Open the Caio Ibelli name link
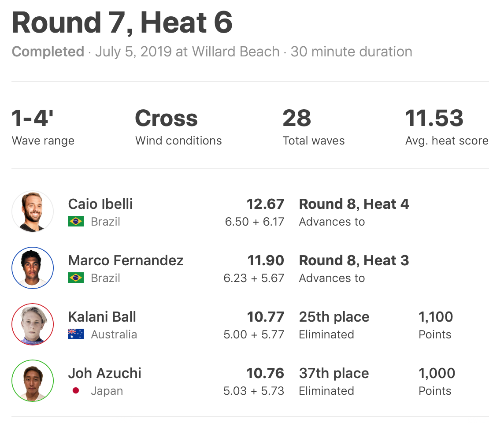The height and width of the screenshot is (423, 504). pyautogui.click(x=100, y=204)
